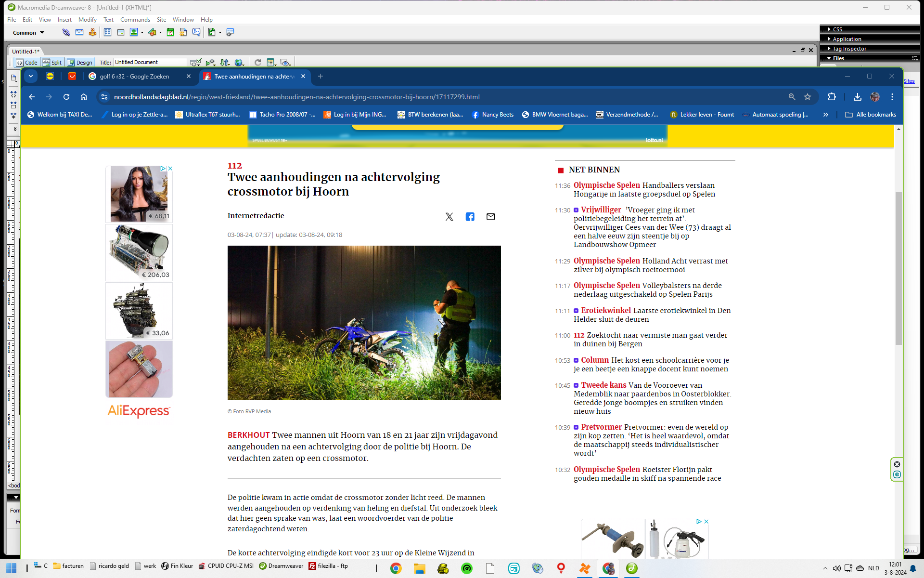The image size is (924, 578).
Task: Insert a comment in Dreamweaver
Action: coord(196,32)
